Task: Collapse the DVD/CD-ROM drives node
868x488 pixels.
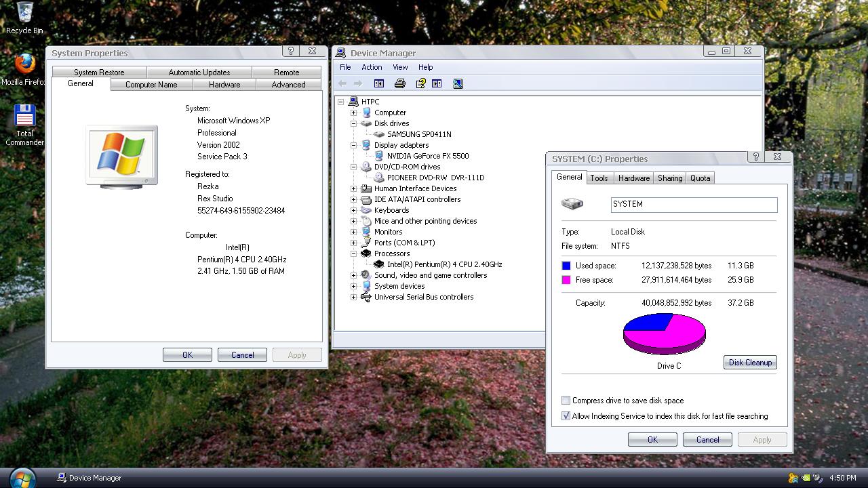Action: [353, 167]
